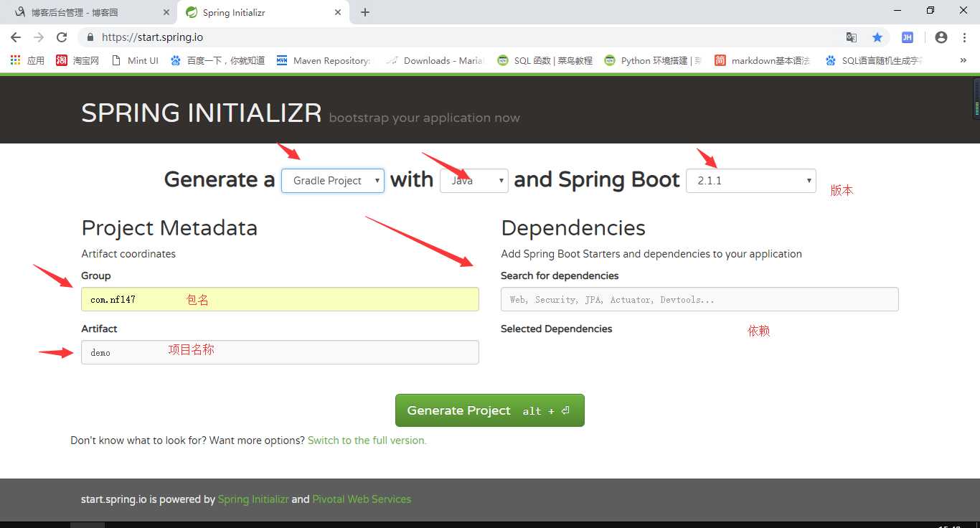
Task: Open the JH extension icon
Action: tap(908, 37)
